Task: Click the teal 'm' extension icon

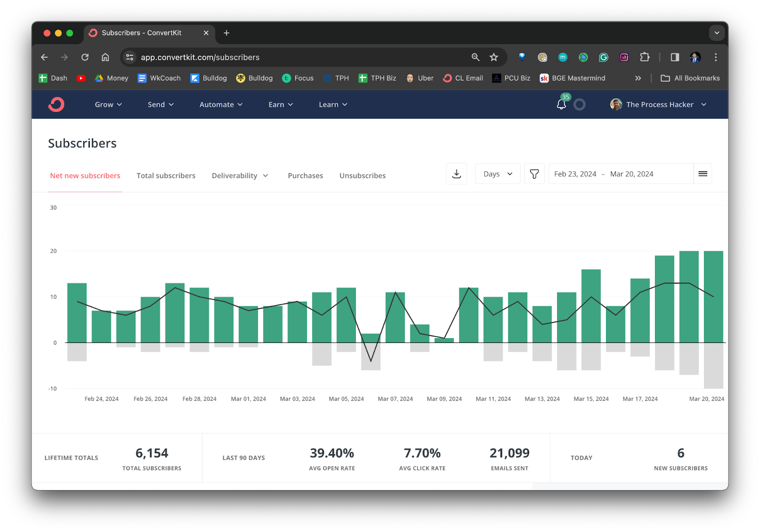Action: pos(563,57)
